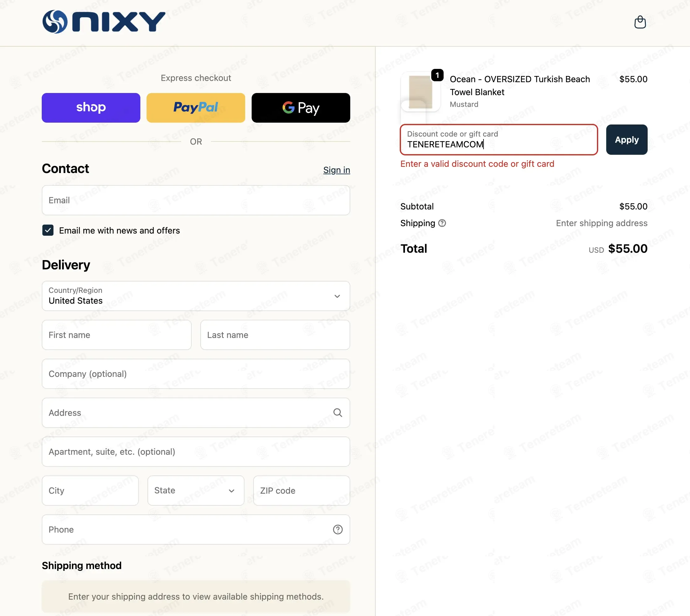The image size is (690, 616).
Task: Open the shopping bag cart icon
Action: click(640, 22)
